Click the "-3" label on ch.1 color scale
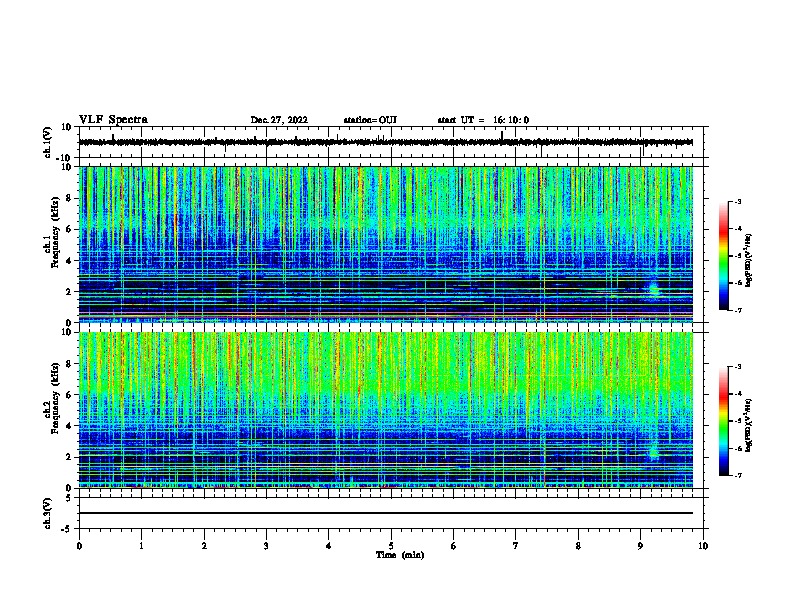This screenshot has width=792, height=612. click(x=738, y=201)
